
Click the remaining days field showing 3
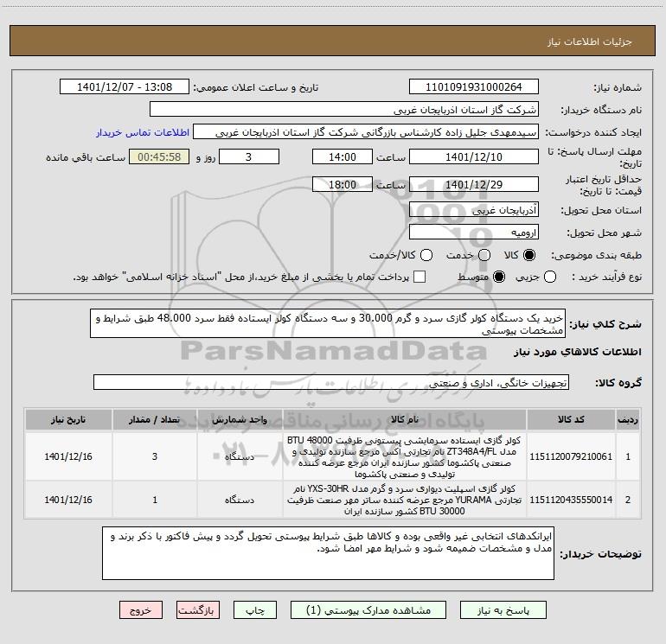(x=249, y=156)
